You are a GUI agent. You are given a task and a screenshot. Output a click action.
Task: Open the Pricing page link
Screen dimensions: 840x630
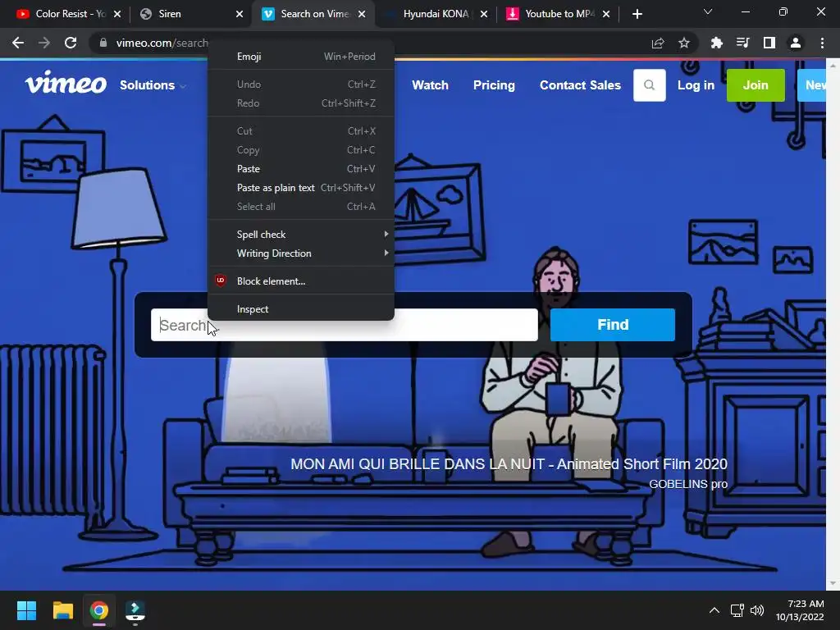[x=494, y=85]
